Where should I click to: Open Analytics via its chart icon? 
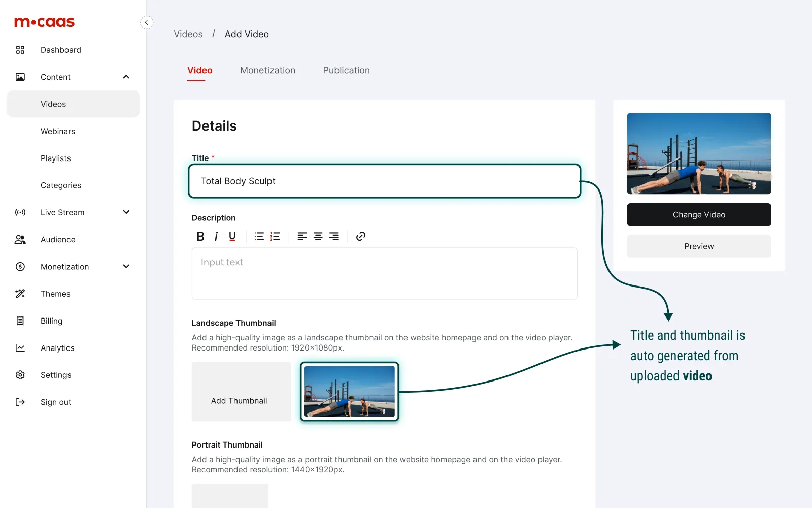[x=20, y=347]
